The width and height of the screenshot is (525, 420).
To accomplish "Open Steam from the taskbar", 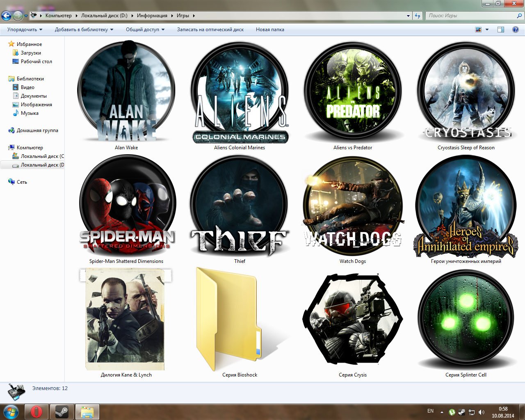I will pyautogui.click(x=62, y=412).
